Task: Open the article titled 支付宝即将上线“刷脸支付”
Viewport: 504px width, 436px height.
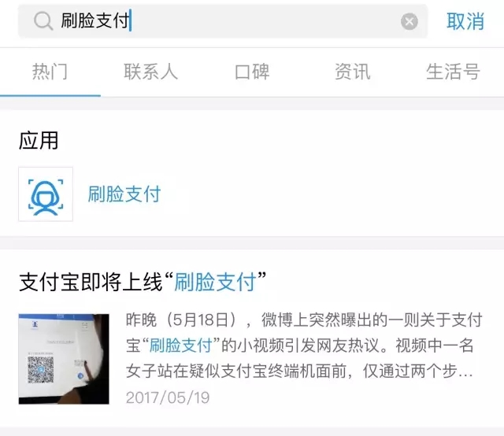Action: 143,282
